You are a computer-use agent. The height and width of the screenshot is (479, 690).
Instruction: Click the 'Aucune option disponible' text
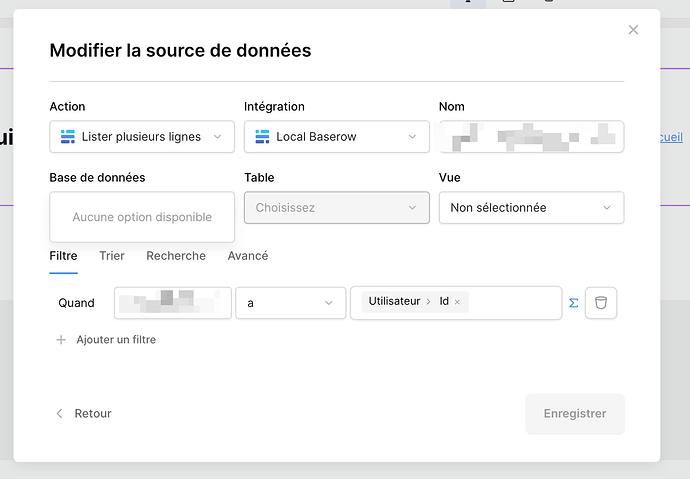click(x=142, y=217)
